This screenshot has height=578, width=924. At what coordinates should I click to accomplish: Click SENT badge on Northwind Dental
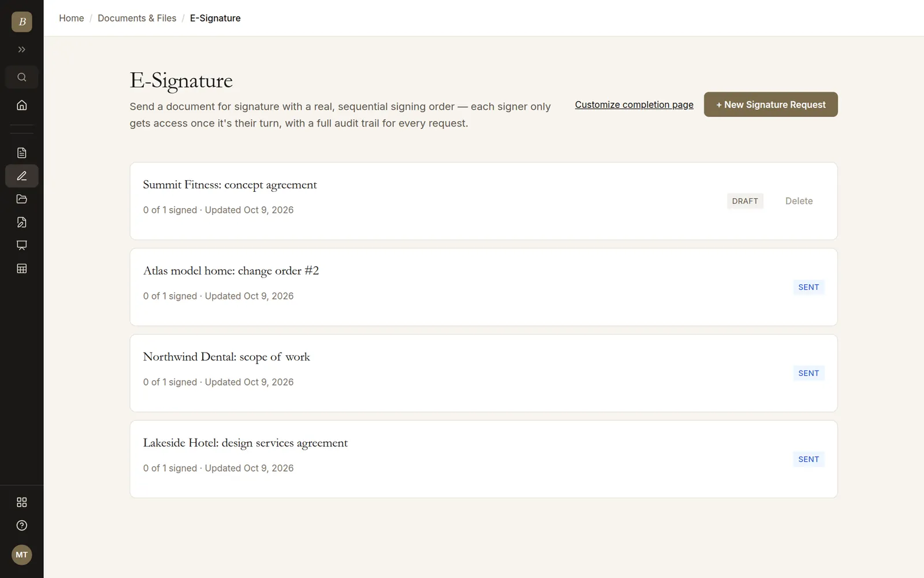808,373
